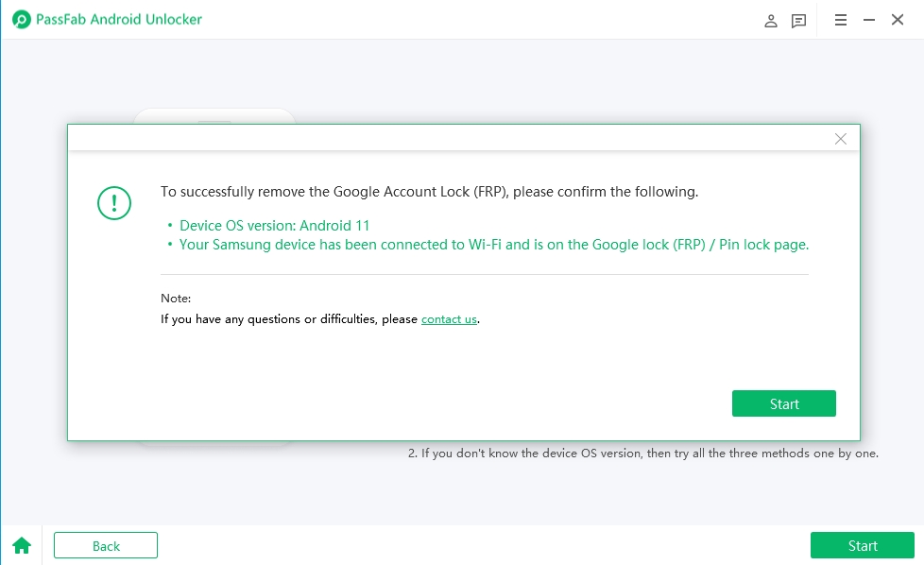Open the hamburger menu
This screenshot has width=924, height=565.
[841, 20]
